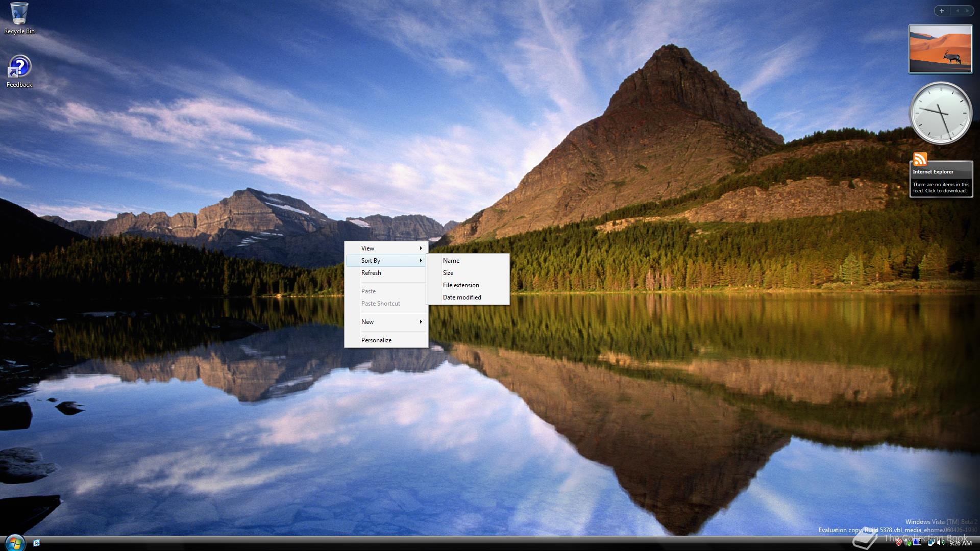Launch Internet Explorer from Quick Launch
This screenshot has height=551, width=980.
click(x=37, y=543)
